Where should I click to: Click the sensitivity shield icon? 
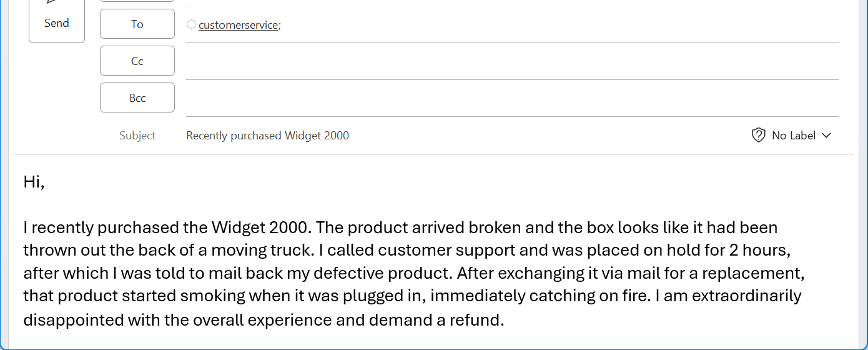tap(758, 136)
